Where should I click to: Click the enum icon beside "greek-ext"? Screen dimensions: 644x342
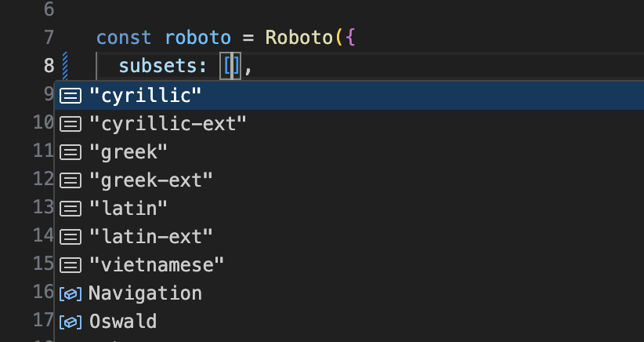pyautogui.click(x=71, y=180)
